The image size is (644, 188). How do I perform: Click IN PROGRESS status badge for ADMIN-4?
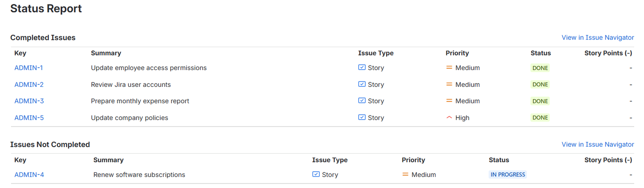(508, 174)
